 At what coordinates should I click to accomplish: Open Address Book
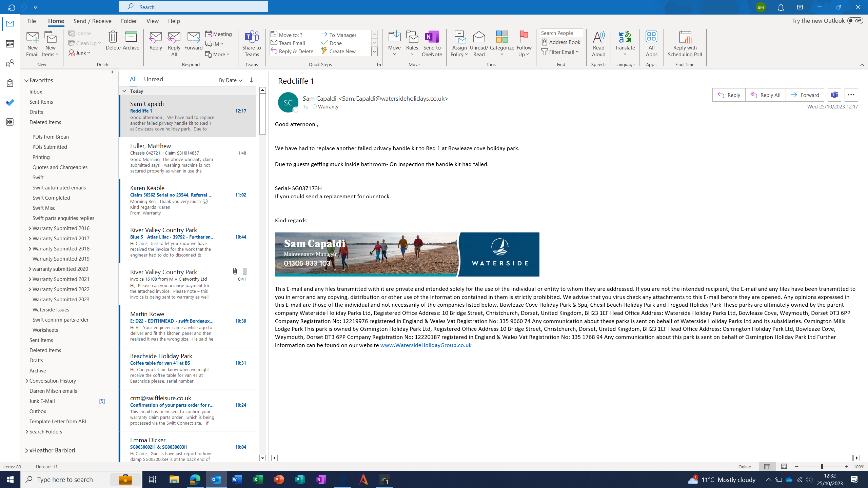pyautogui.click(x=561, y=42)
